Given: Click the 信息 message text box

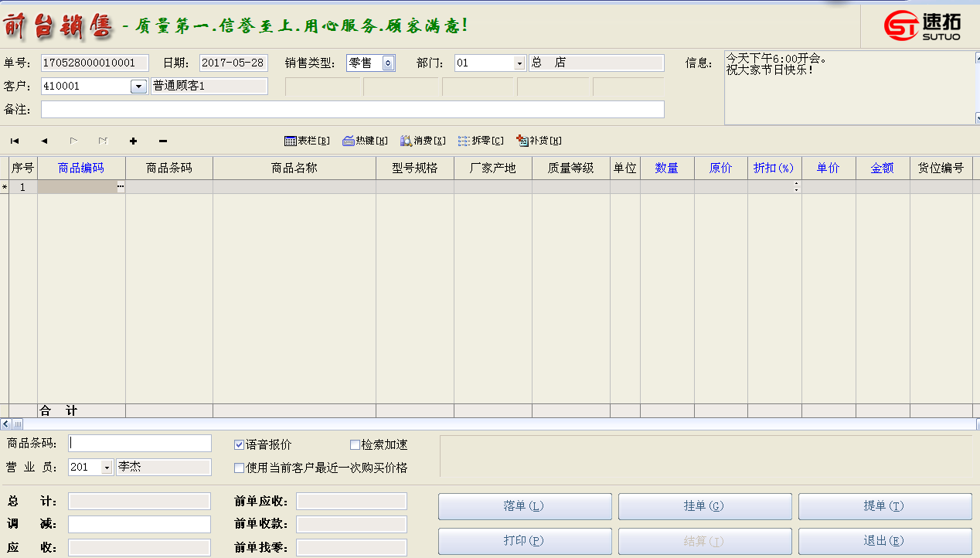Looking at the screenshot, I should [848, 87].
